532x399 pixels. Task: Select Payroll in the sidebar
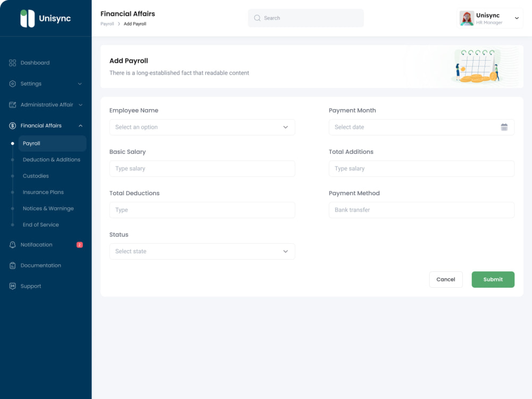(x=52, y=144)
